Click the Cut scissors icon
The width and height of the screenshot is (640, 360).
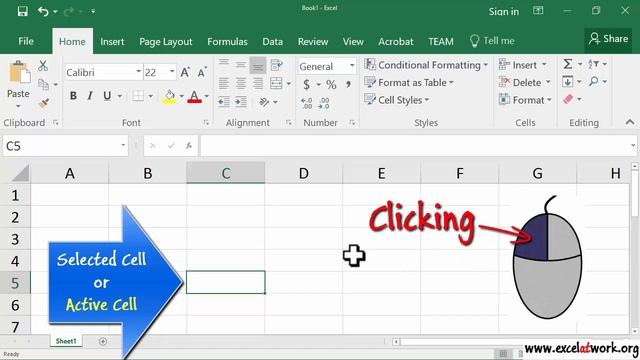(x=43, y=65)
